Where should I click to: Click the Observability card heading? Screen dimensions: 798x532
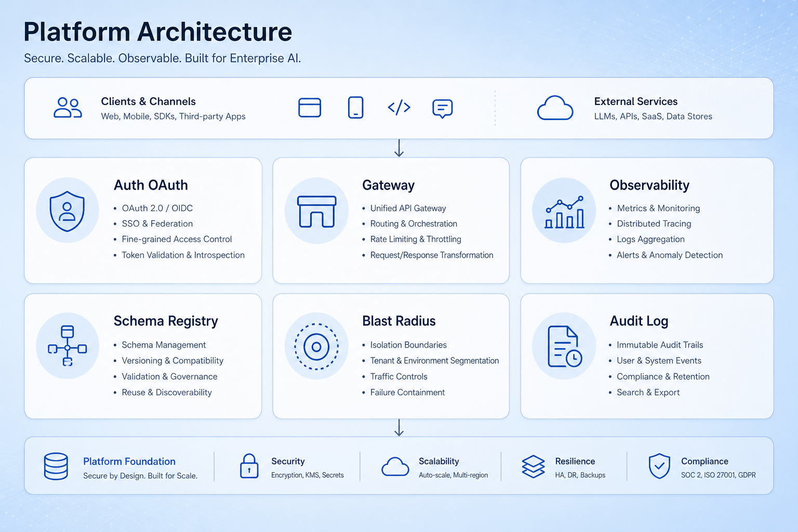point(649,185)
